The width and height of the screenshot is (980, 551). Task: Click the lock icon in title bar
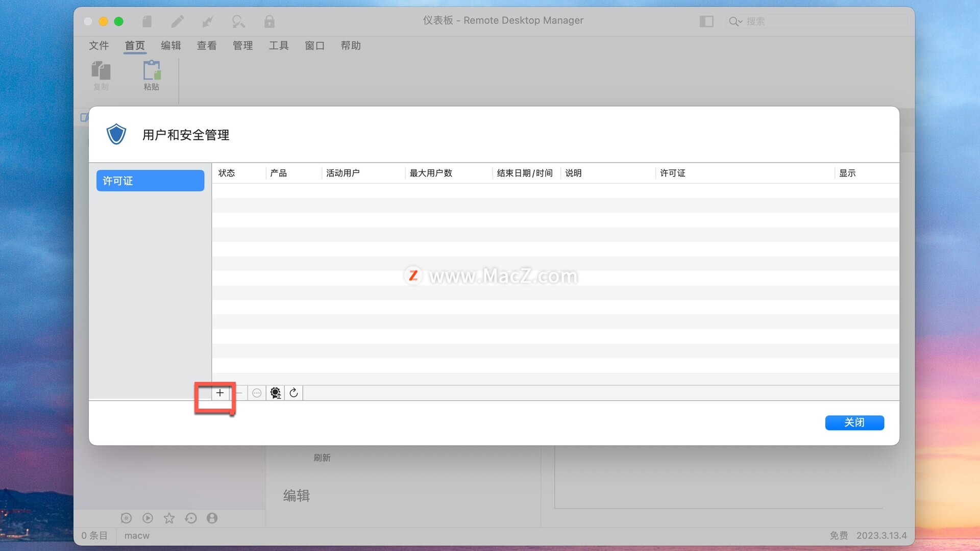(x=269, y=21)
